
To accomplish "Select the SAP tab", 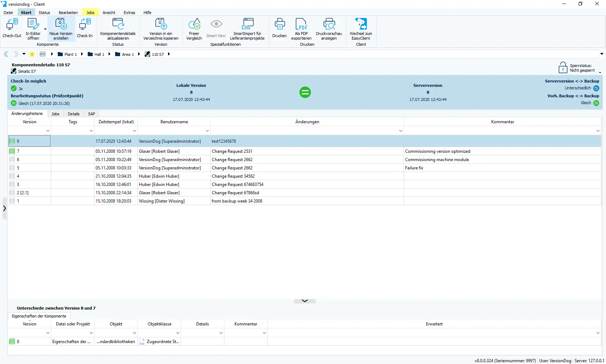I will coord(92,114).
